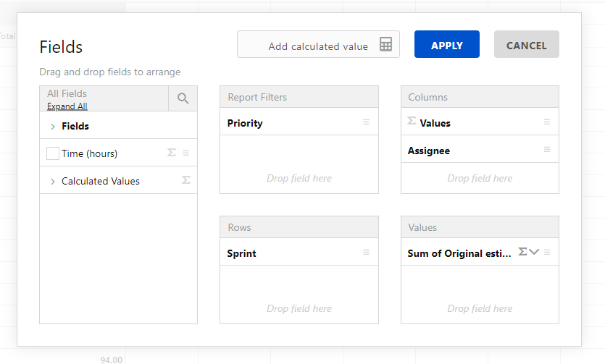
Task: Select the Sprint item in Rows
Action: (241, 253)
